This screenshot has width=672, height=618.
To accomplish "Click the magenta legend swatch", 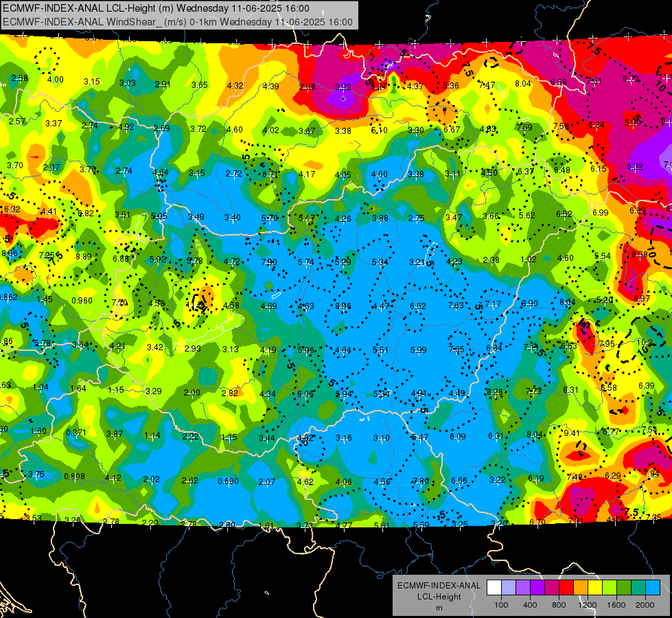I will (552, 588).
